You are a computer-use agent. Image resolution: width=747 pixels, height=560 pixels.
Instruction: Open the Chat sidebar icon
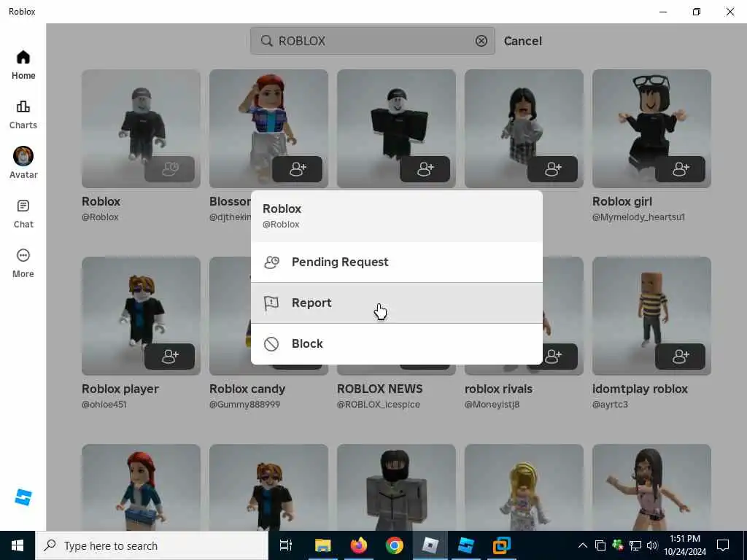pos(23,214)
